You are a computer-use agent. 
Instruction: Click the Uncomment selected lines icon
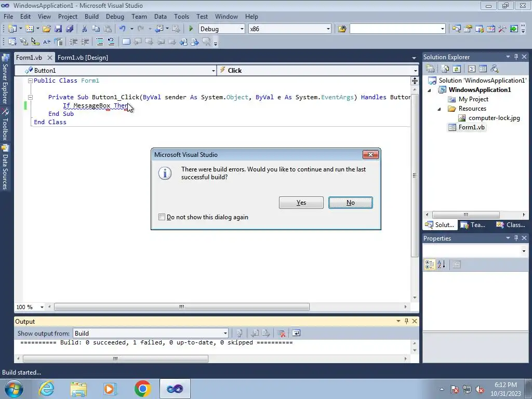pyautogui.click(x=111, y=42)
